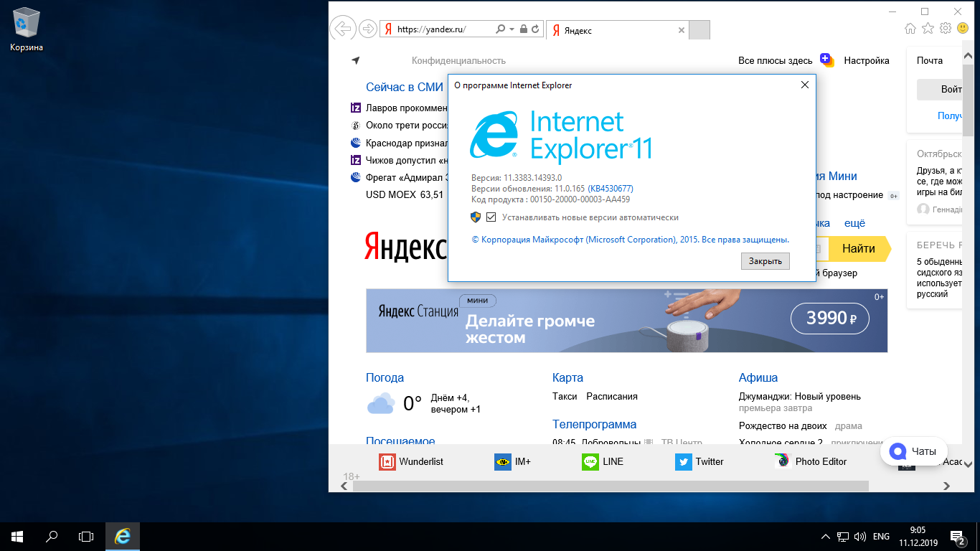Open Task View on the taskbar
The height and width of the screenshot is (551, 980).
coord(86,536)
